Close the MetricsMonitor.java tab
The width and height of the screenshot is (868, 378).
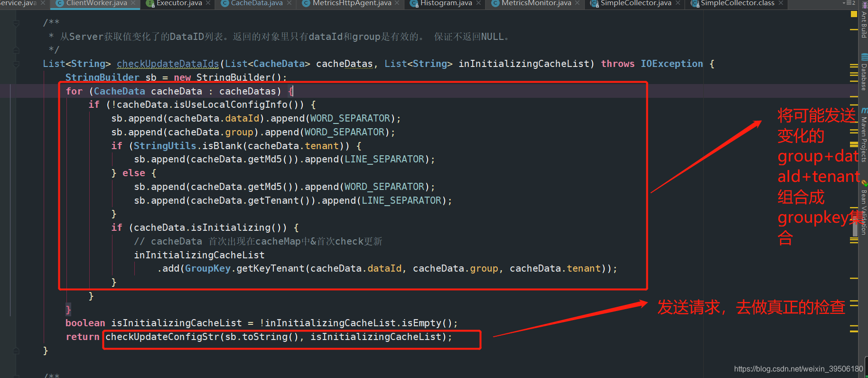[x=577, y=3]
